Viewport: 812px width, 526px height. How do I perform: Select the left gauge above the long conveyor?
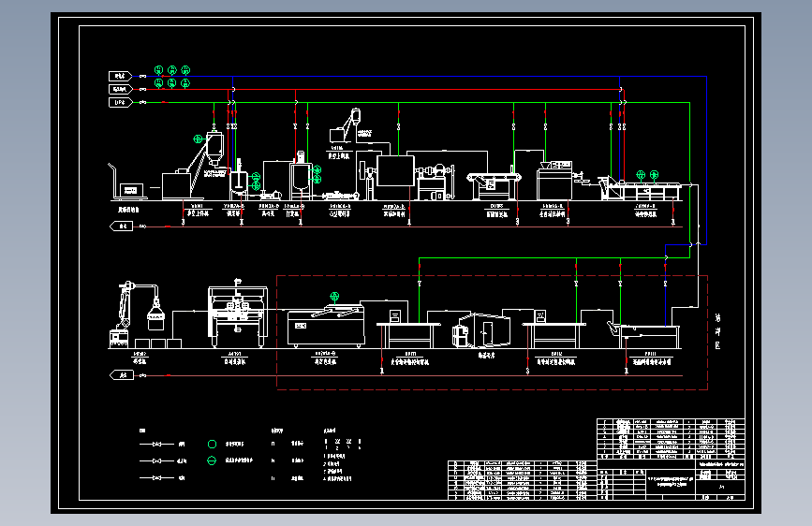coord(641,174)
